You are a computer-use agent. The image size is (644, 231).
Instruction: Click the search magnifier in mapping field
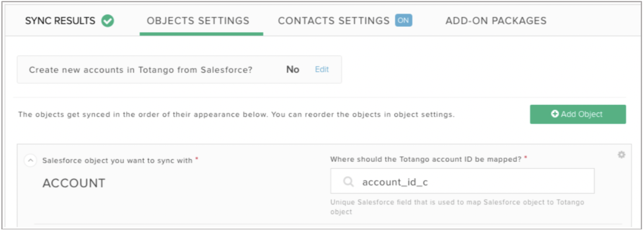pos(348,182)
